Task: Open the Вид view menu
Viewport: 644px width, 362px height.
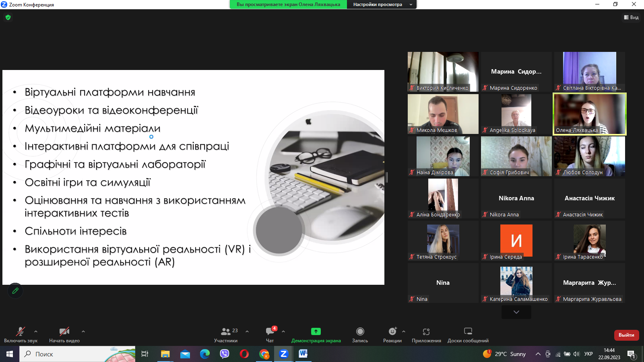Action: tap(631, 17)
